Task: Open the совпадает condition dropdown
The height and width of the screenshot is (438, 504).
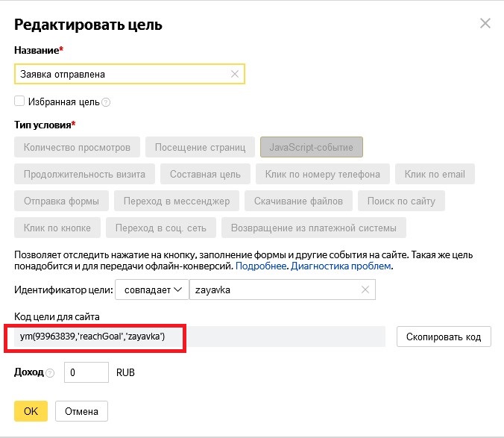Action: point(152,290)
